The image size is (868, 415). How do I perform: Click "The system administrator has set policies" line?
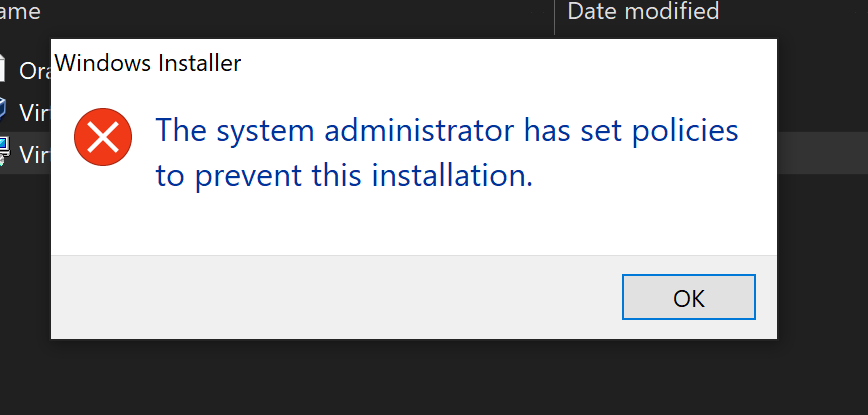[446, 131]
